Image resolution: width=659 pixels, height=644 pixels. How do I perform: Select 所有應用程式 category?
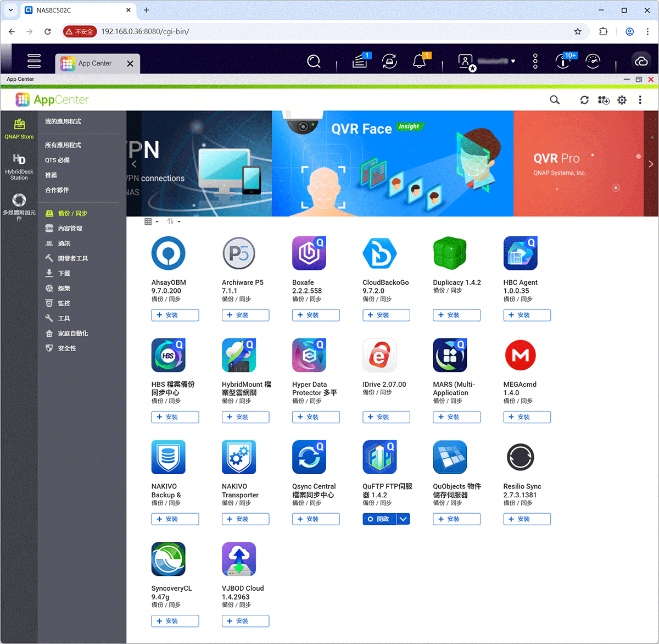(63, 145)
